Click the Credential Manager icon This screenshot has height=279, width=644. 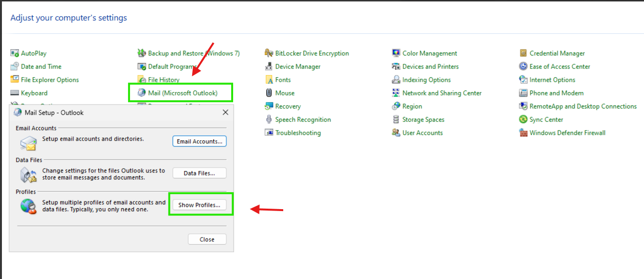(523, 53)
